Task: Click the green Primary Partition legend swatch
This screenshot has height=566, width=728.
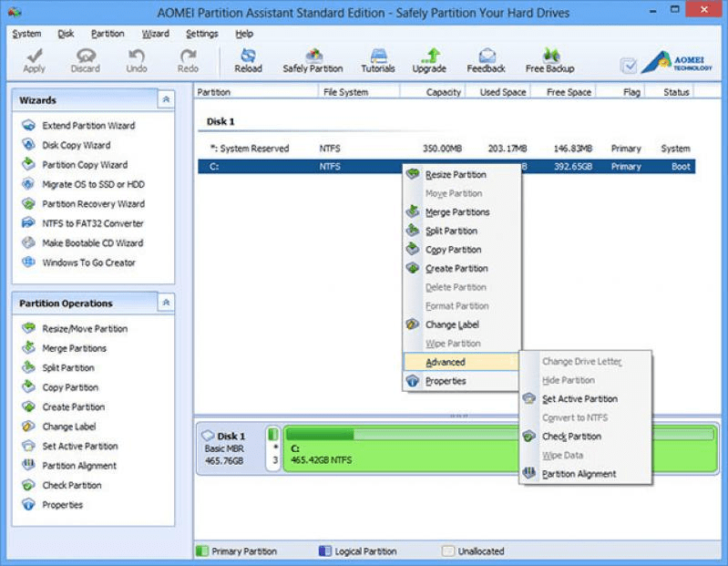Action: (x=202, y=551)
